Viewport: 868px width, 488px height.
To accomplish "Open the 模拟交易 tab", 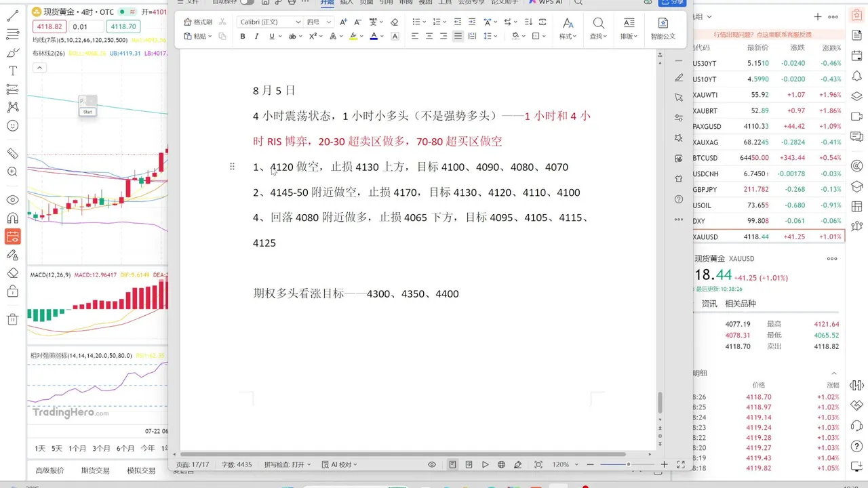I will click(141, 470).
